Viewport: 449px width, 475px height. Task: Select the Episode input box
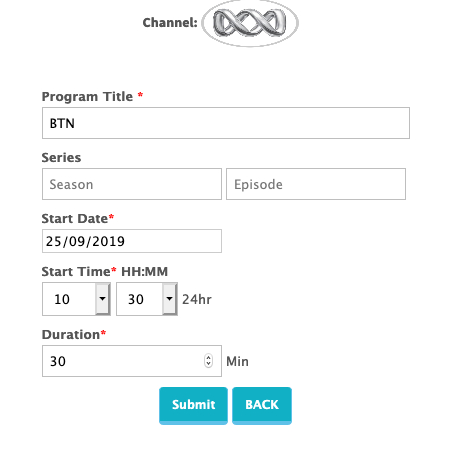(x=316, y=184)
